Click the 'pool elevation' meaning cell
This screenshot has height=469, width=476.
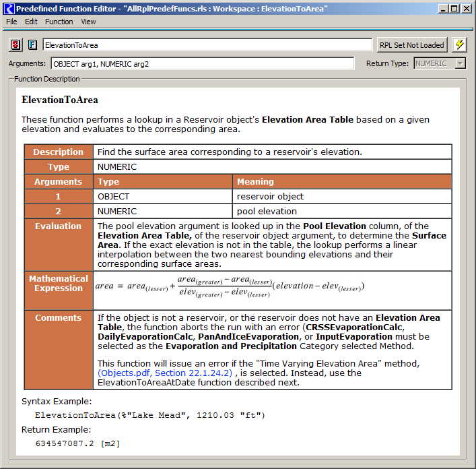342,211
